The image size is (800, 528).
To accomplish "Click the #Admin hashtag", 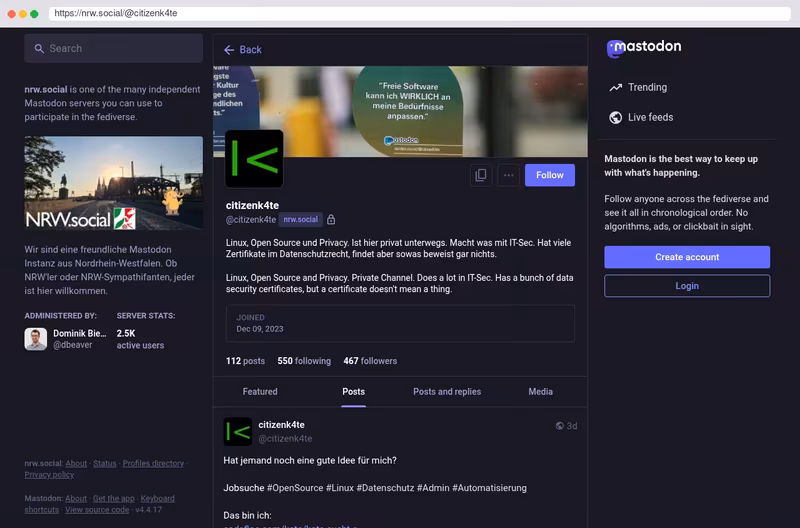I will point(433,488).
